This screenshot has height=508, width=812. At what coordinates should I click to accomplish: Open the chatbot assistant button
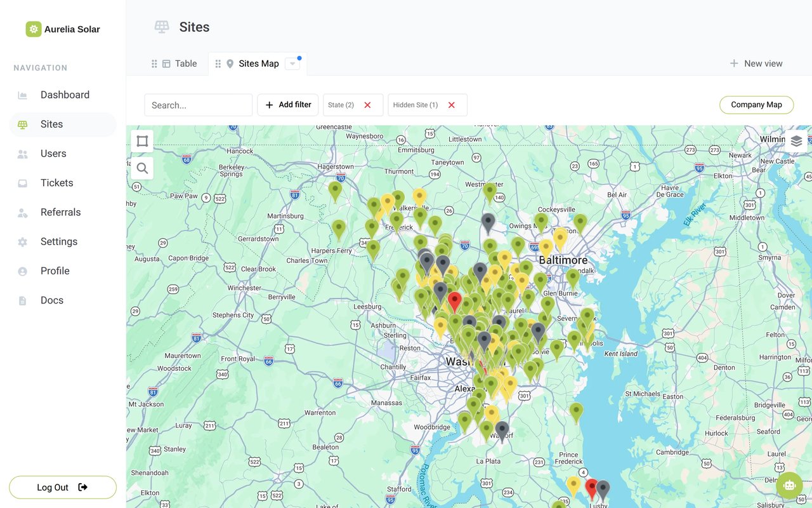click(x=789, y=485)
